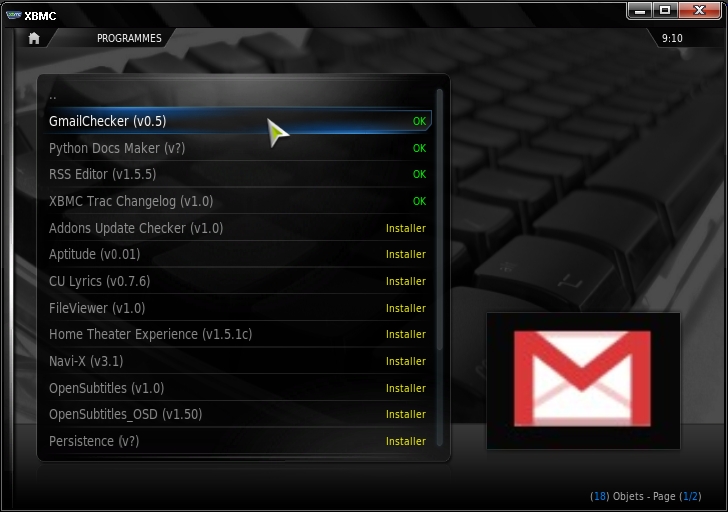Open Python Docs Maker (v?) script
Viewport: 728px width, 512px height.
pyautogui.click(x=238, y=148)
